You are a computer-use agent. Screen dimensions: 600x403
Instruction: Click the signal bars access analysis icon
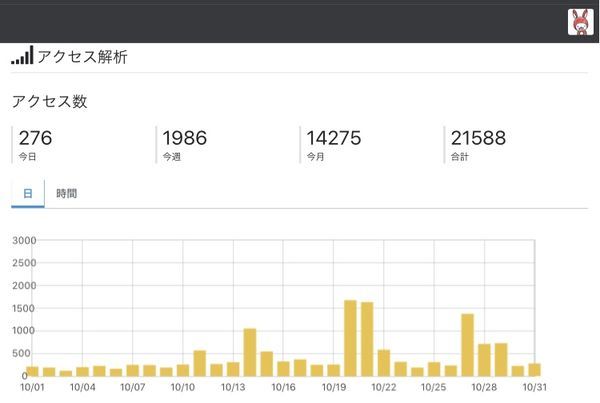pos(22,55)
